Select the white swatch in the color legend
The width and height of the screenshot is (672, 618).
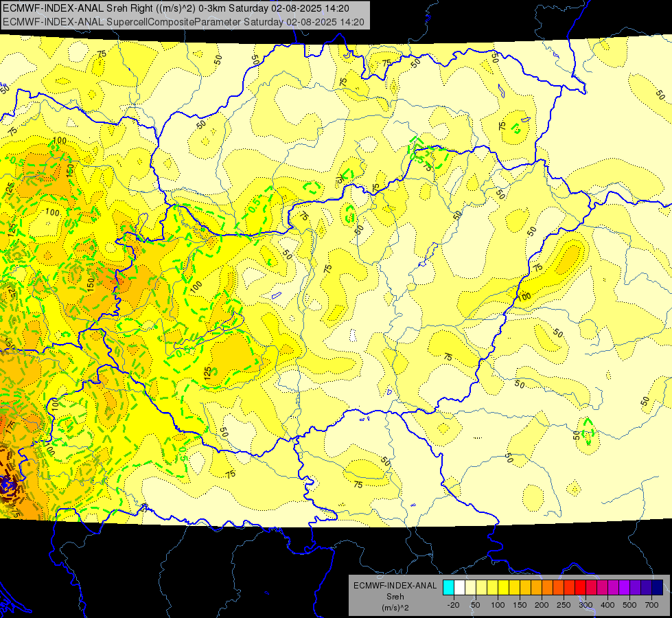pos(459,587)
